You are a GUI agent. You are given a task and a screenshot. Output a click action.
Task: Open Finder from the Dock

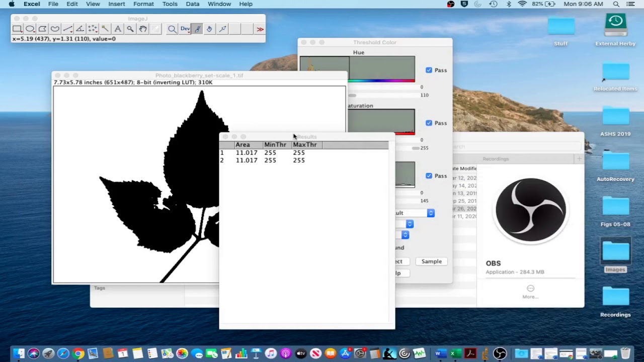point(19,353)
